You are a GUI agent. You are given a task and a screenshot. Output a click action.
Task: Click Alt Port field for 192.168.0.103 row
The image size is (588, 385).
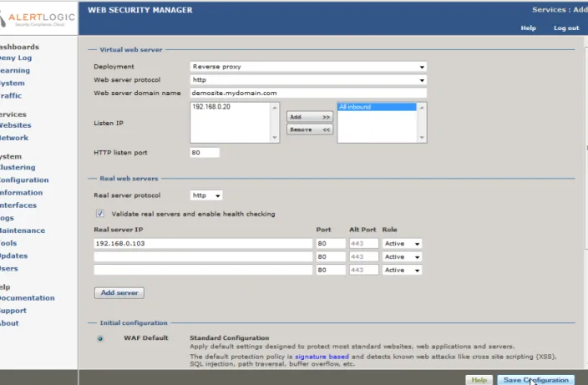pyautogui.click(x=364, y=244)
